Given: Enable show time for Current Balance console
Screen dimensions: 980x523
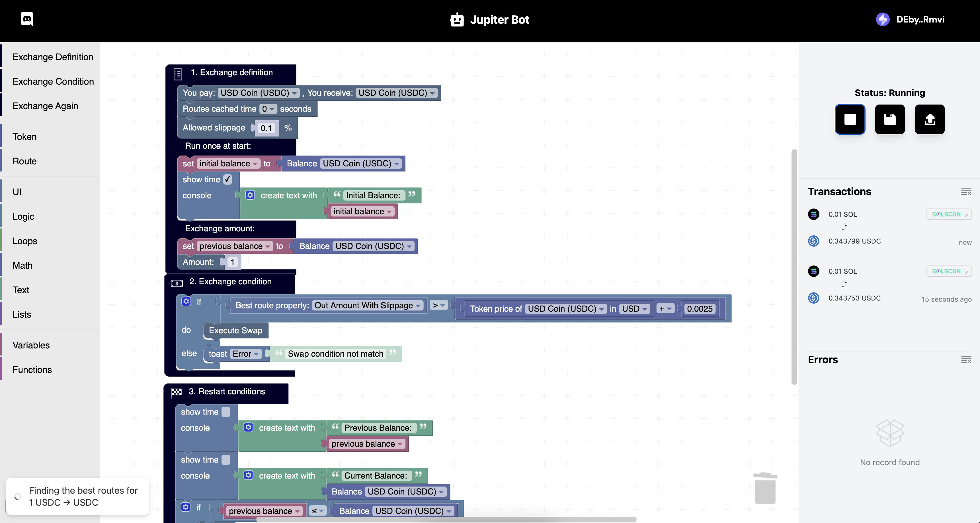Looking at the screenshot, I should tap(226, 460).
